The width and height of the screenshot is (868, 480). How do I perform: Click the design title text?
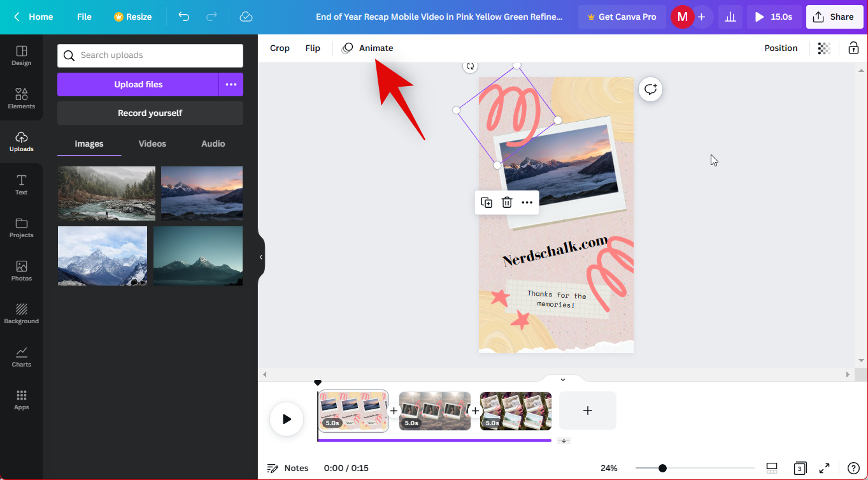[x=439, y=17]
